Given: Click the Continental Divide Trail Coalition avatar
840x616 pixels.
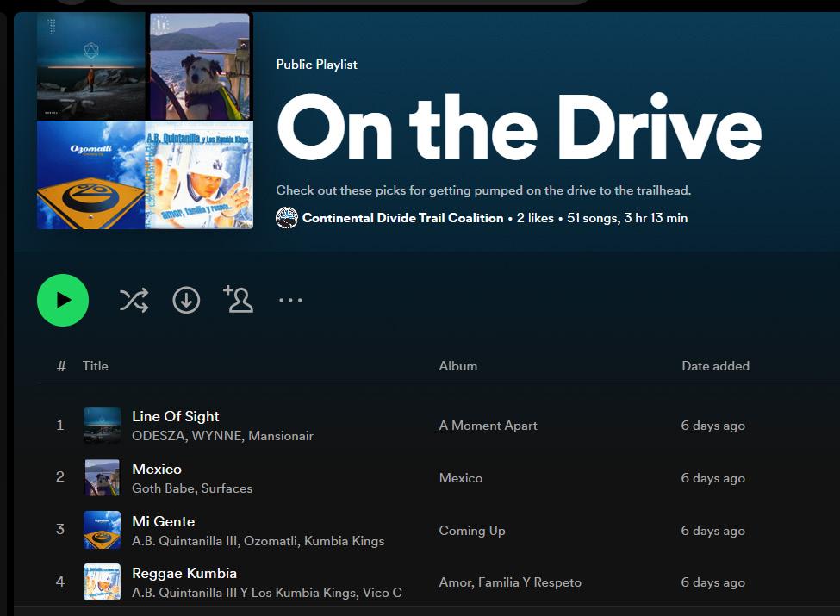Looking at the screenshot, I should point(287,218).
